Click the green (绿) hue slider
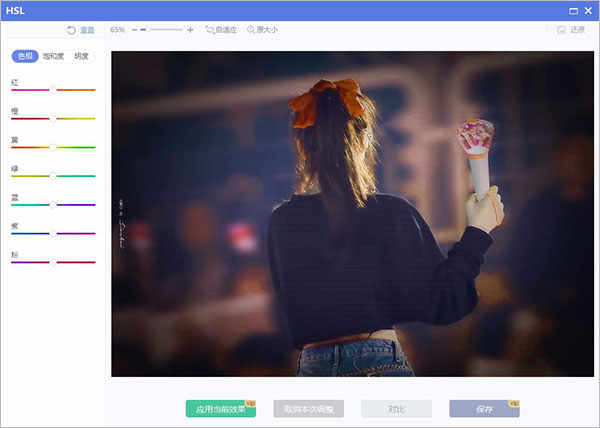The width and height of the screenshot is (600, 428). pos(53,176)
